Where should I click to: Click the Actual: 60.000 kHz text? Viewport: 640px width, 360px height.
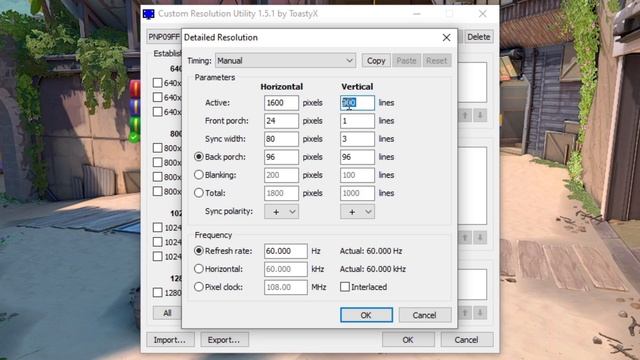373,269
